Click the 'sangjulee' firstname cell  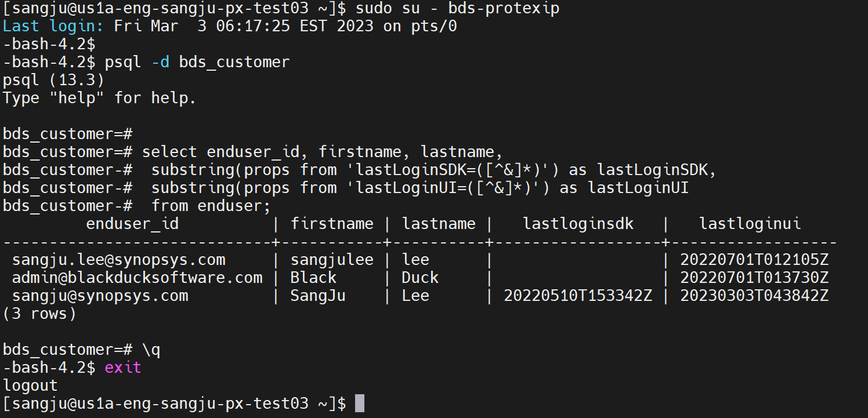click(332, 260)
